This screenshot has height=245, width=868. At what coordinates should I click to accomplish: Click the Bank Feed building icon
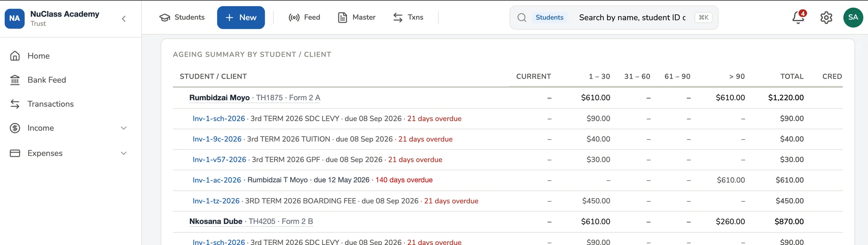15,80
